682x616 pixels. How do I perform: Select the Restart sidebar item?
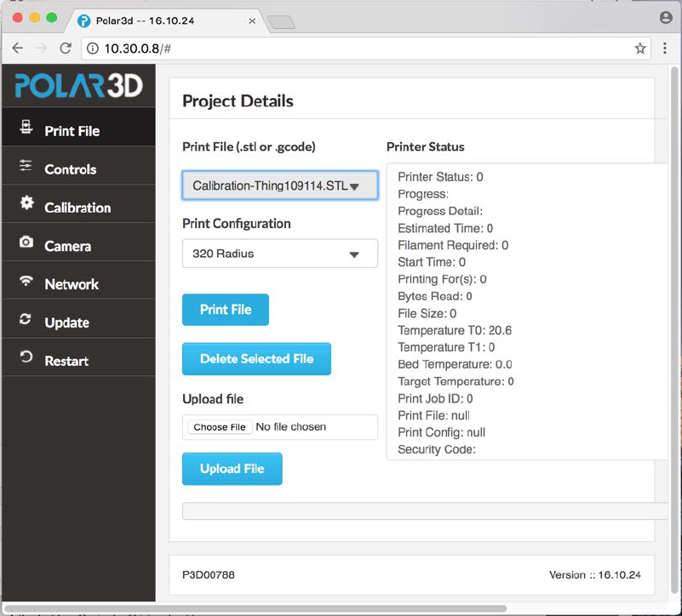click(x=78, y=356)
